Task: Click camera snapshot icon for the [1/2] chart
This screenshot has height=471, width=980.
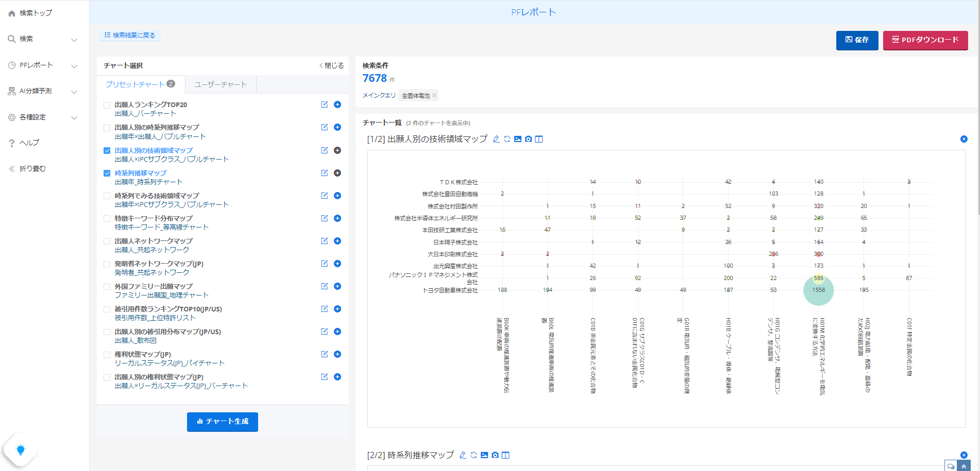Action: click(x=528, y=139)
